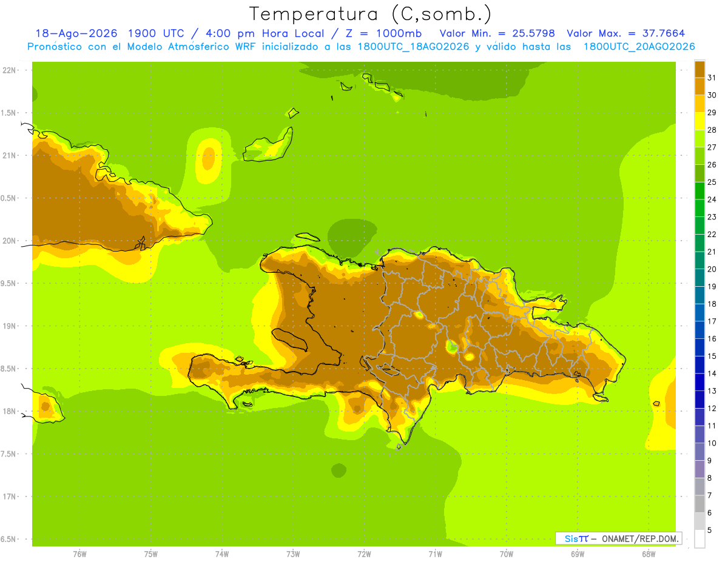Click the color bar label '18'
Viewport: 728px width, 562px height.
pyautogui.click(x=712, y=304)
